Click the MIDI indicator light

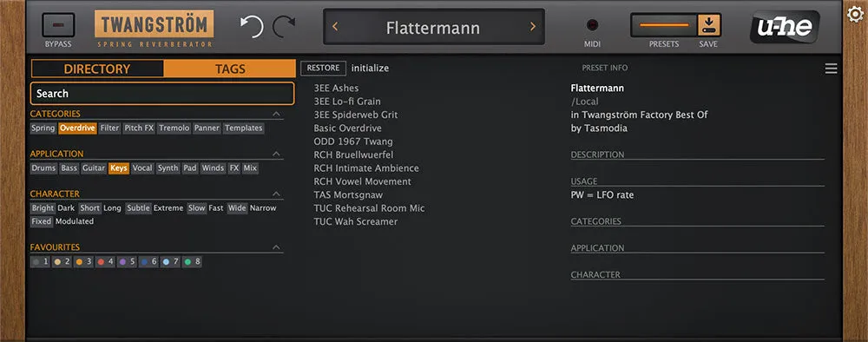[592, 25]
